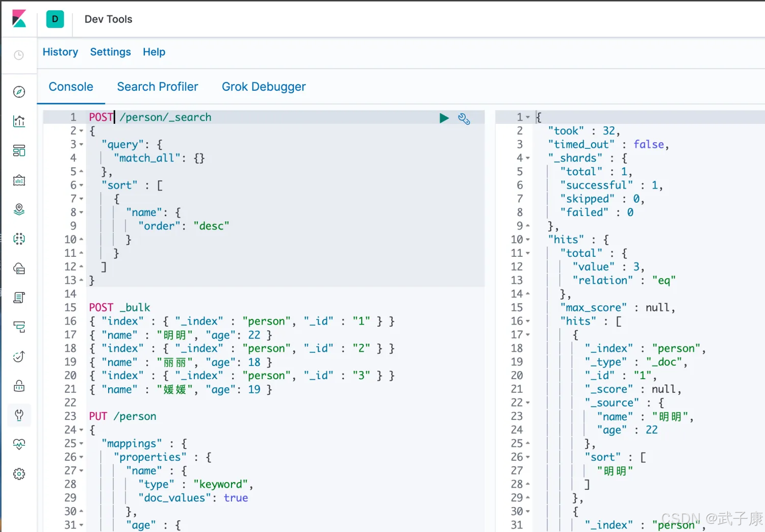Fold the "mappings" block at line 25
Viewport: 765px width, 532px height.
click(81, 444)
